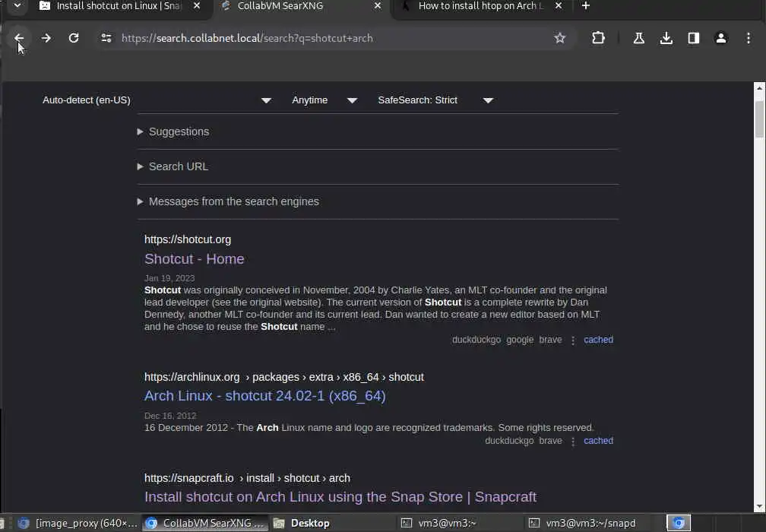Go forward with the forward arrow

tap(46, 37)
